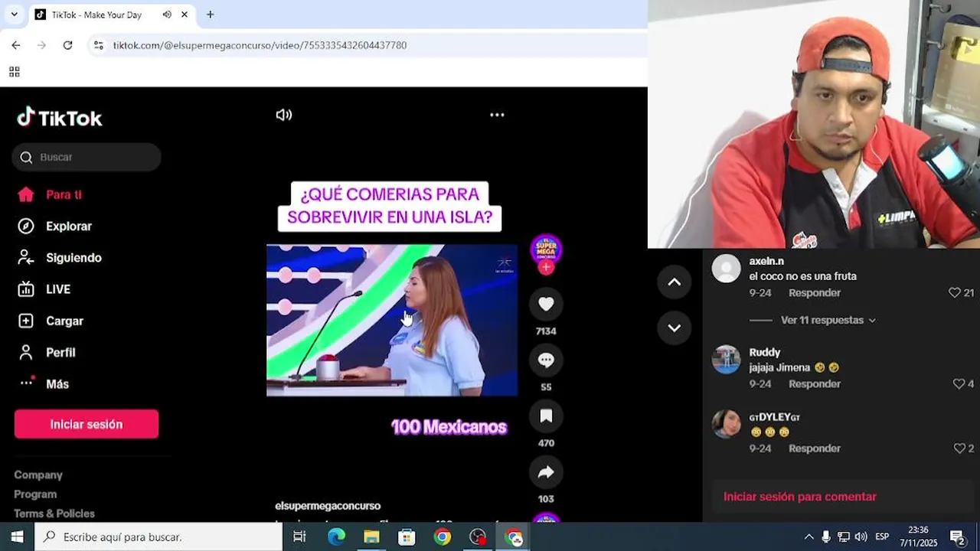
Task: Open the elsupermegaconcurso username link
Action: pos(328,506)
